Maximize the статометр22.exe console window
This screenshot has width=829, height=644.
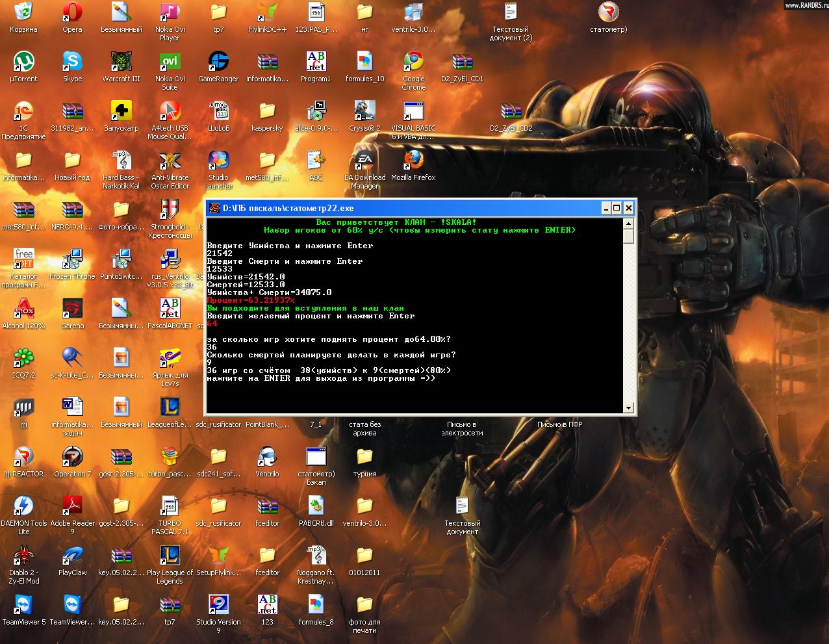click(617, 208)
